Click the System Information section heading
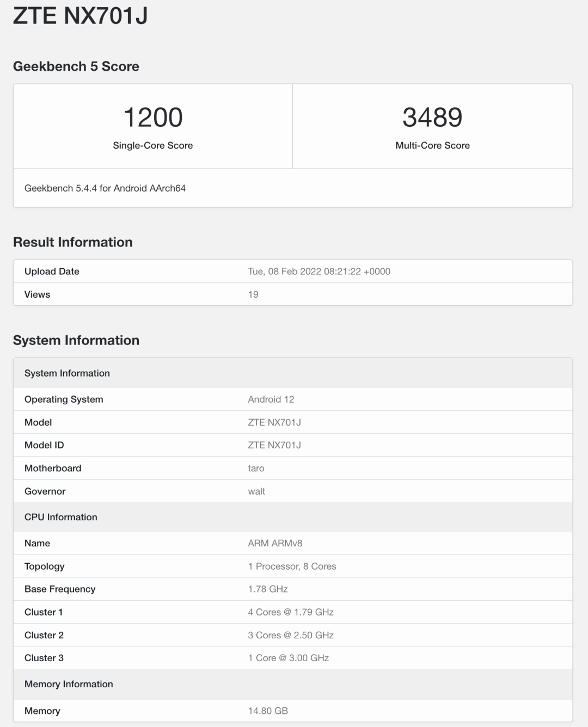Viewport: 588px width, 727px height. pos(77,340)
